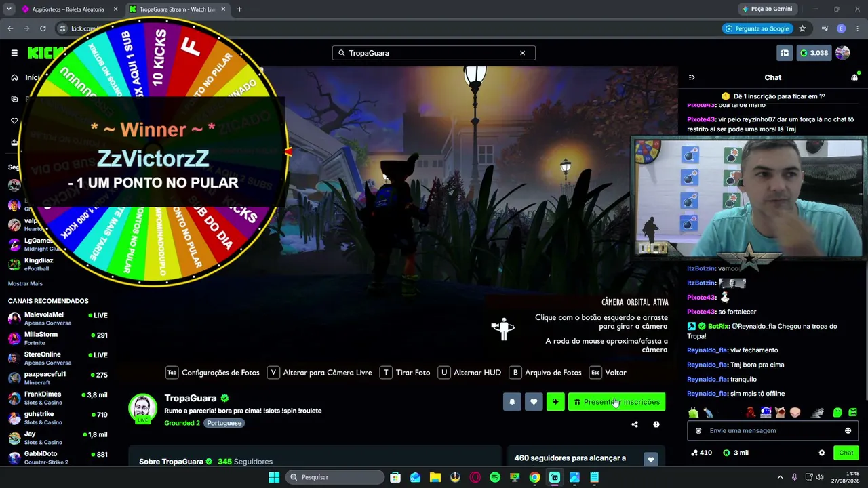Select the TropaGuara Stream browser tab
Image resolution: width=868 pixels, height=488 pixels.
coord(178,9)
